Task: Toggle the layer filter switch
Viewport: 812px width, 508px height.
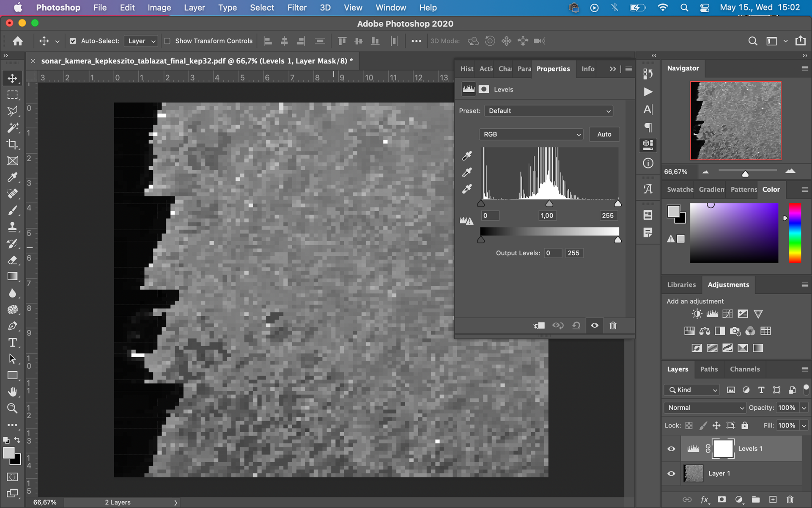Action: coord(806,389)
